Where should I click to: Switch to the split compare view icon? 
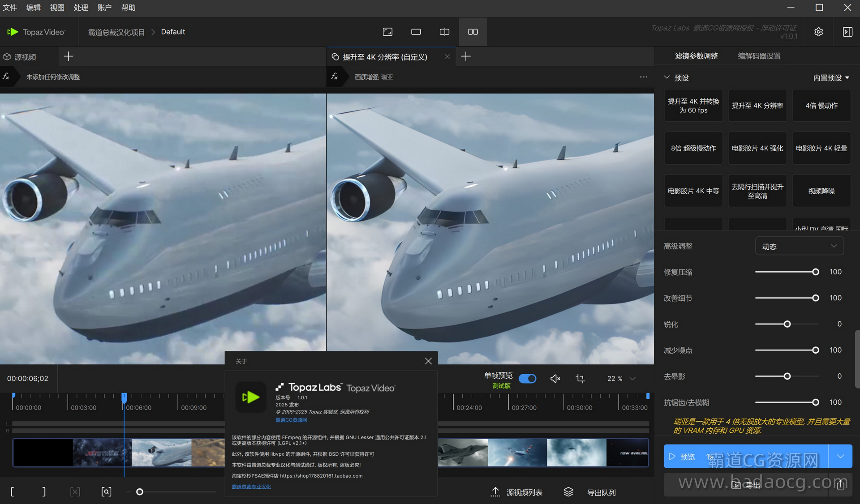pyautogui.click(x=444, y=32)
